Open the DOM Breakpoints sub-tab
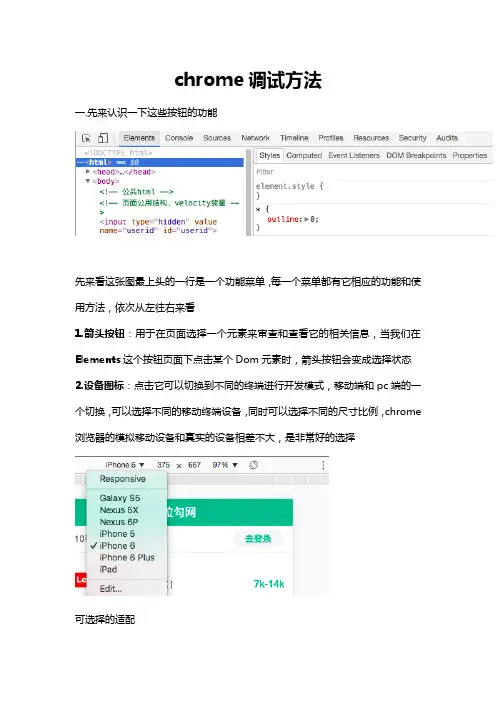The height and width of the screenshot is (702, 496). tap(416, 155)
